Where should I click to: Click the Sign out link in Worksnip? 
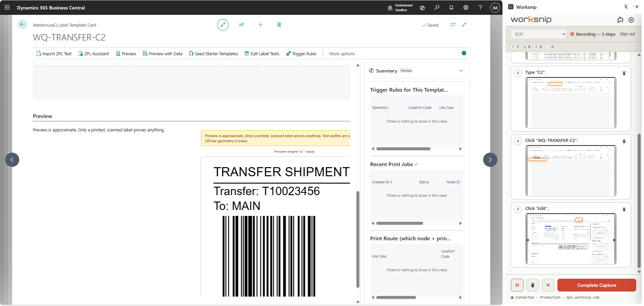coord(627,34)
